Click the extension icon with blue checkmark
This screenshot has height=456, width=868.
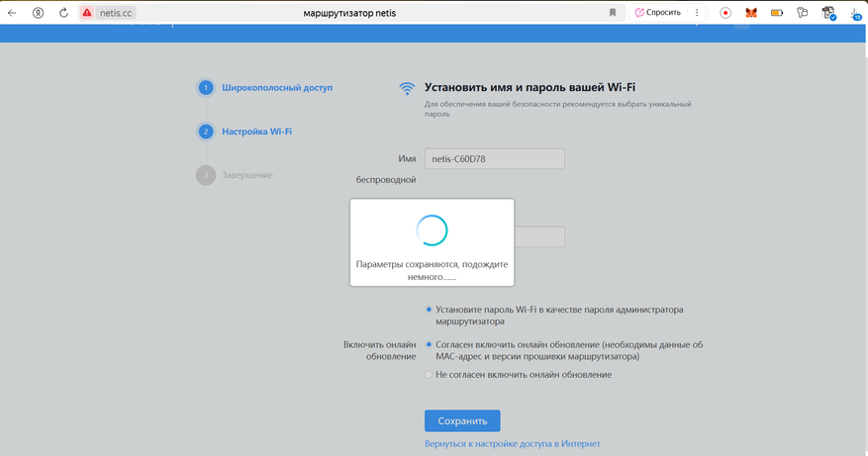tap(828, 13)
